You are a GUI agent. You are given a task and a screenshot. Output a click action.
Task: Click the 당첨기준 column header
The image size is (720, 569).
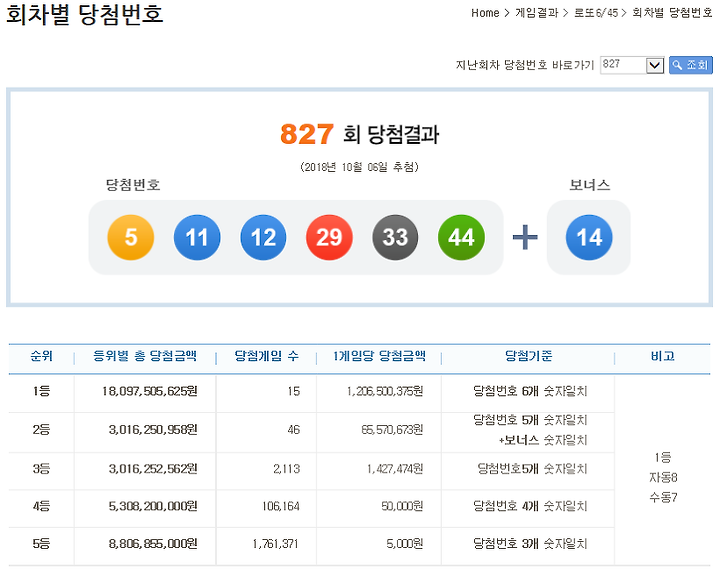pyautogui.click(x=529, y=356)
